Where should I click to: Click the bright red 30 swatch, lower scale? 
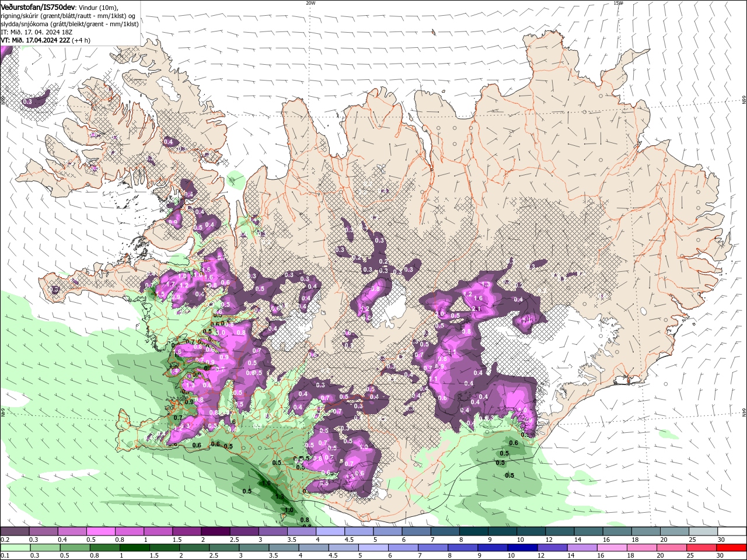tap(732, 548)
